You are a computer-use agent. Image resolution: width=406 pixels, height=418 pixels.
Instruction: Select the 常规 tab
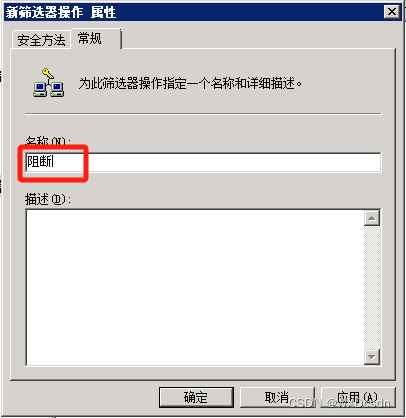(89, 39)
